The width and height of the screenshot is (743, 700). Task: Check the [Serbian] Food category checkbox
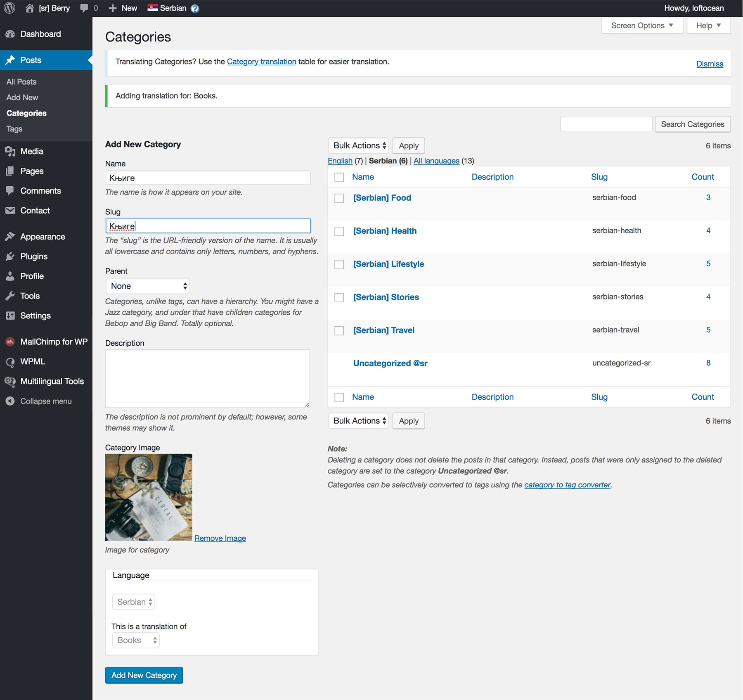pyautogui.click(x=339, y=198)
